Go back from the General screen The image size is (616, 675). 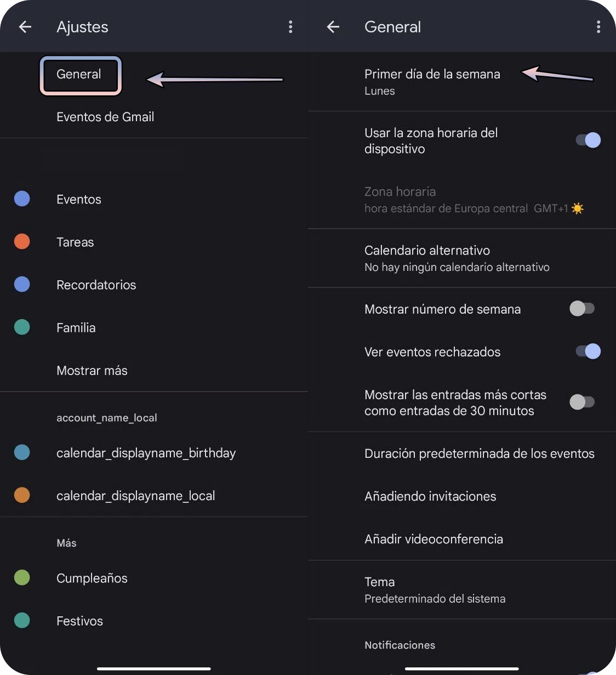point(333,26)
